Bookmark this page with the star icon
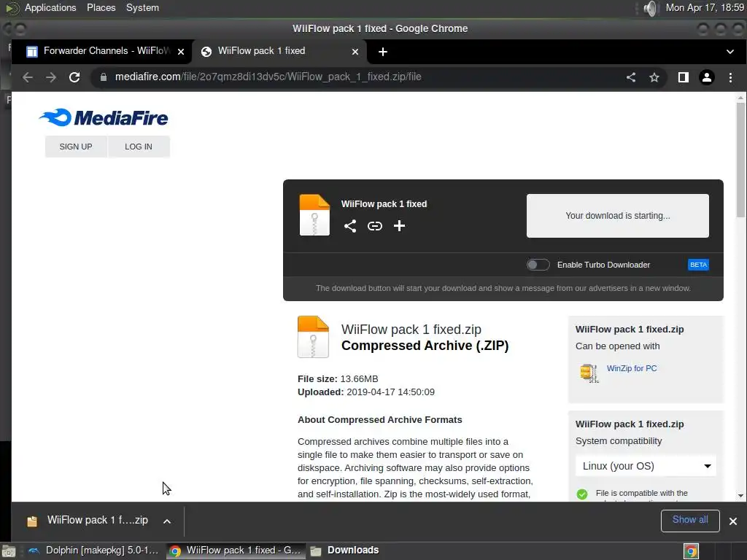Image resolution: width=747 pixels, height=560 pixels. coord(654,77)
